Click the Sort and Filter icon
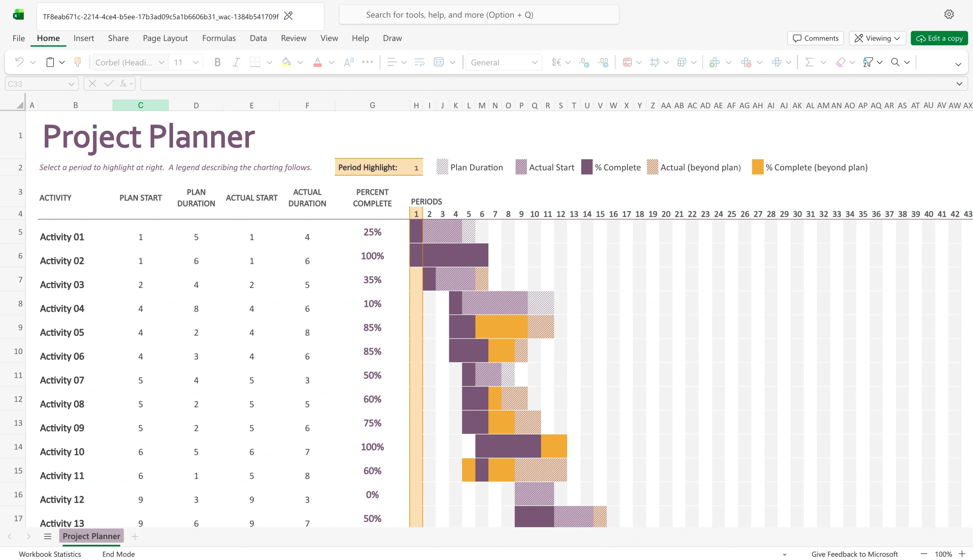This screenshot has height=560, width=973. pyautogui.click(x=868, y=62)
